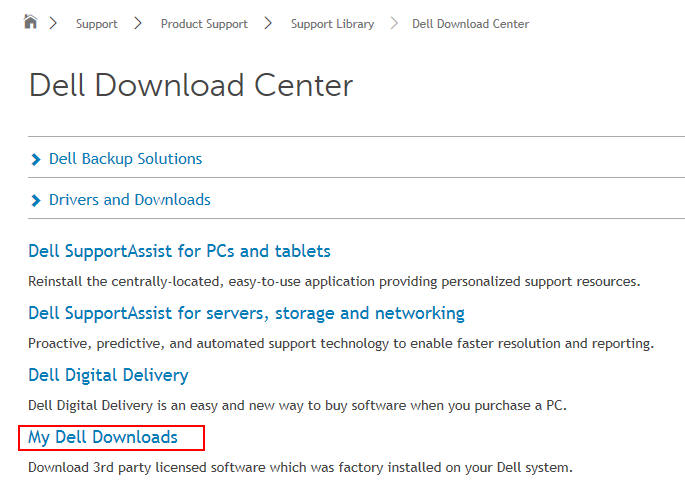Select Dell Download Center breadcrumb
Viewport: 685px width, 481px height.
pyautogui.click(x=471, y=24)
